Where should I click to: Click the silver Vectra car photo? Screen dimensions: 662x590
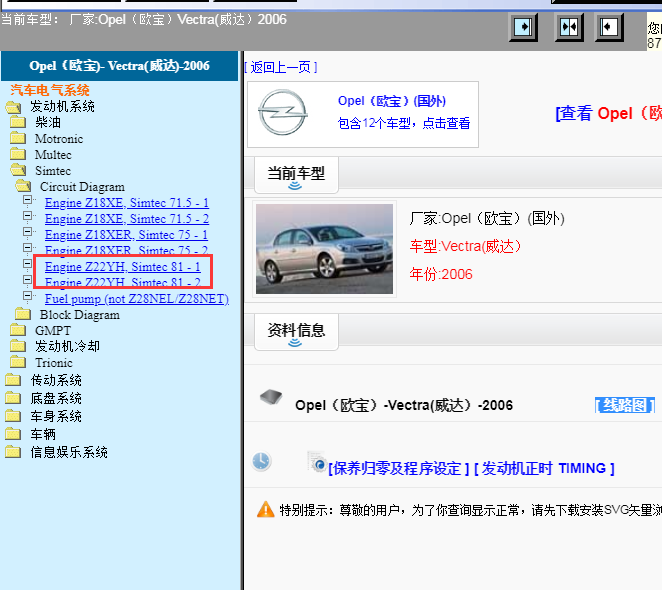coord(324,249)
